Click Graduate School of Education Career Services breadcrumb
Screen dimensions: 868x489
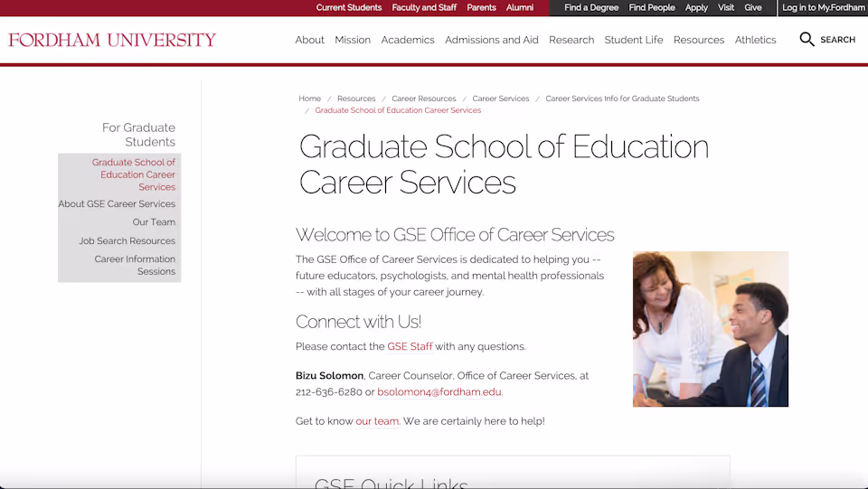pos(398,110)
